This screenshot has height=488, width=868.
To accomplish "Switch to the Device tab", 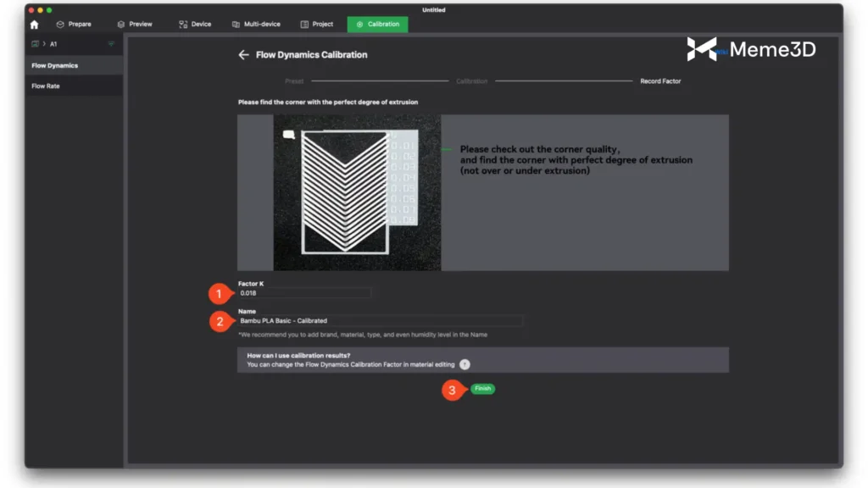I will point(195,25).
